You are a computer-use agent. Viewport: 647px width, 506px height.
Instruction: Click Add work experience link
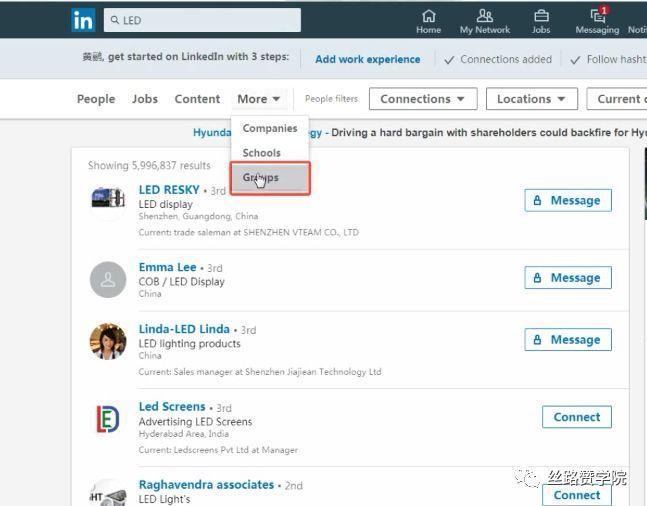click(x=367, y=59)
